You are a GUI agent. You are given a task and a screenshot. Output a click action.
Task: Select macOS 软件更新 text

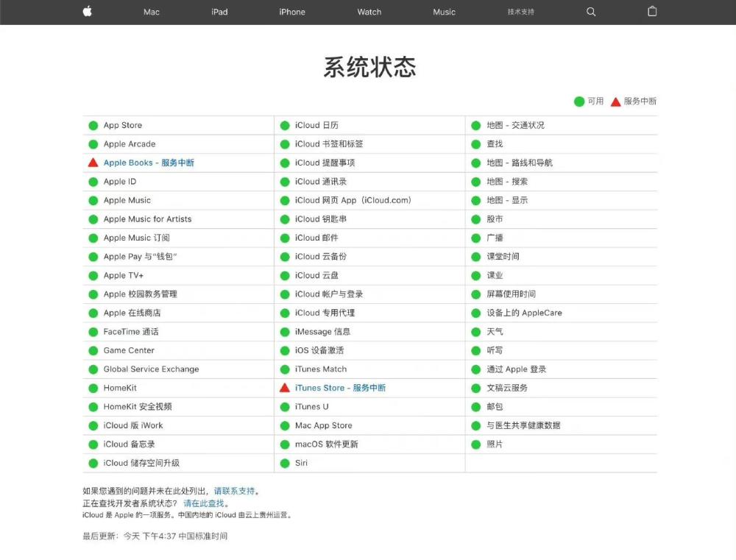[326, 444]
